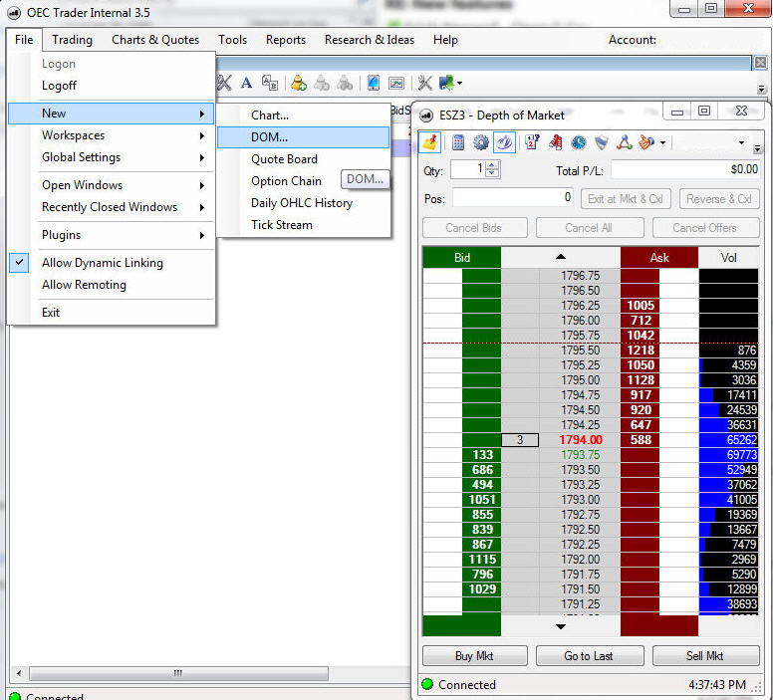Toggle Allow Dynamic Linking checkmark

(x=19, y=262)
